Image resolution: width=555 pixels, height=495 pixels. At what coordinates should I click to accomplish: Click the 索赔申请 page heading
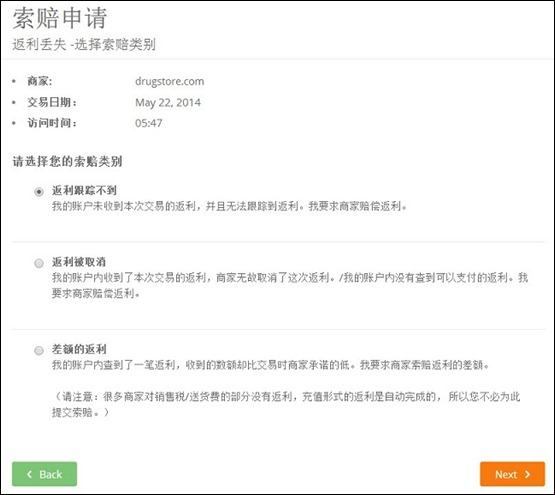click(x=60, y=18)
